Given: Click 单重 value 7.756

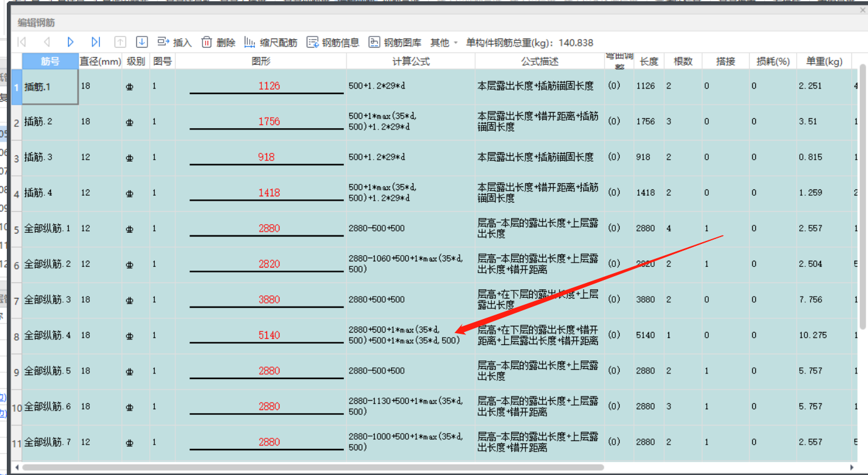Looking at the screenshot, I should 824,300.
